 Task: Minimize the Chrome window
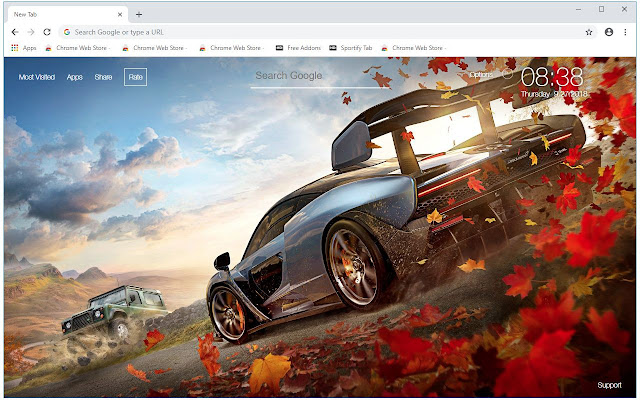tap(578, 9)
